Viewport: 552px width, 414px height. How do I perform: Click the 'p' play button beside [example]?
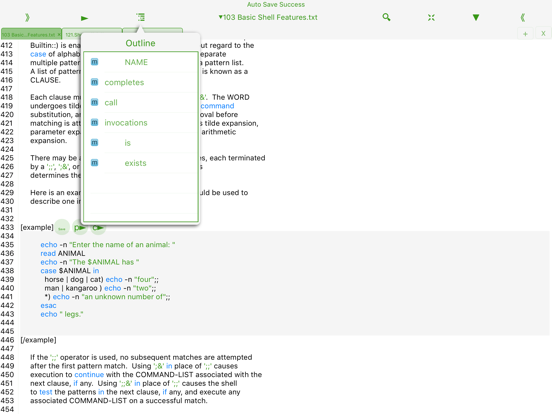(80, 227)
